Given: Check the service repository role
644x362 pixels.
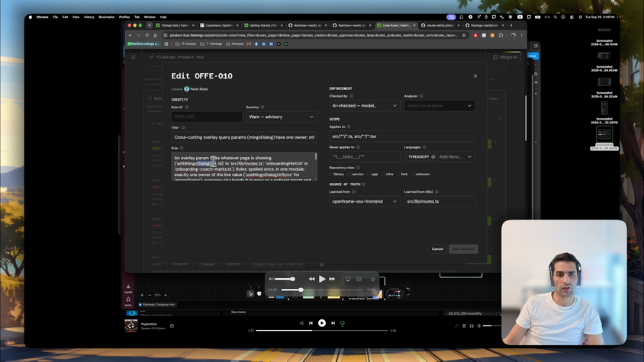Looking at the screenshot, I should [350, 174].
